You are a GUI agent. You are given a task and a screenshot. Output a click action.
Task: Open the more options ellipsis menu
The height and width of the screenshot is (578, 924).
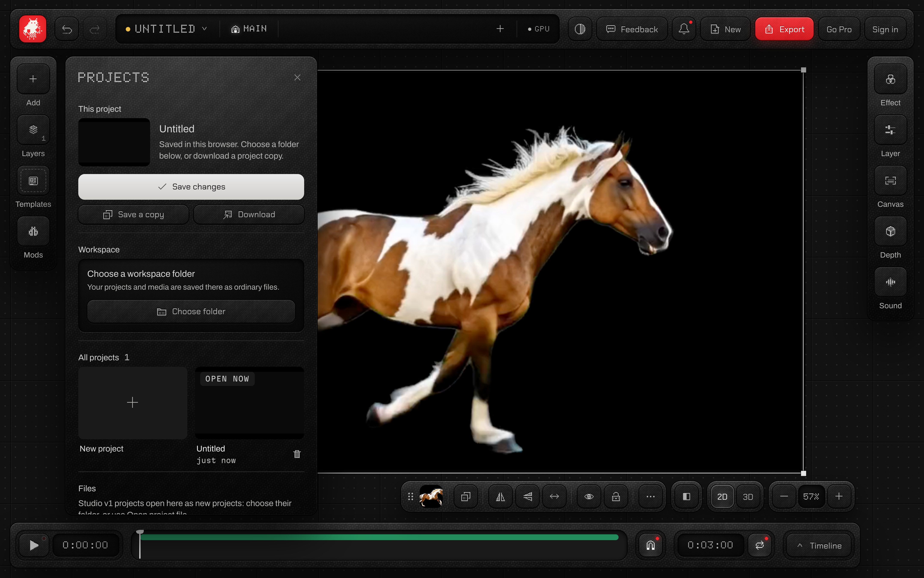coord(651,497)
